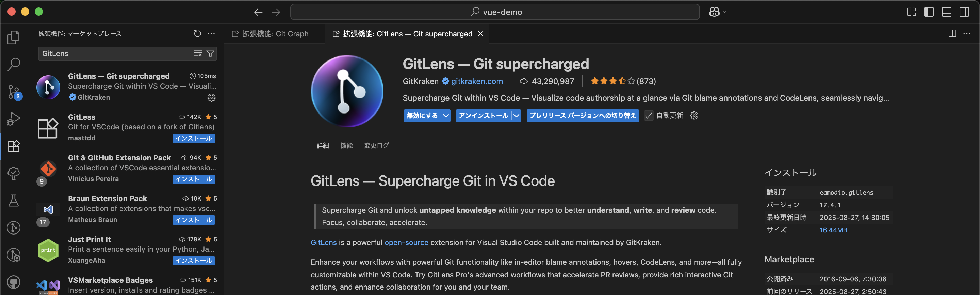The width and height of the screenshot is (980, 295).
Task: Click the vue-demo command center search
Action: point(494,12)
